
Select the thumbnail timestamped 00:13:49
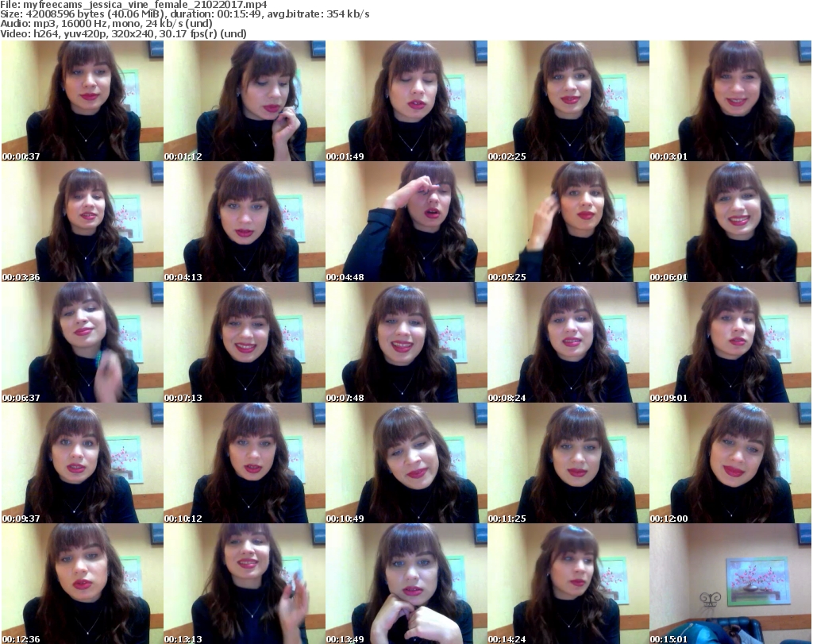(x=406, y=584)
